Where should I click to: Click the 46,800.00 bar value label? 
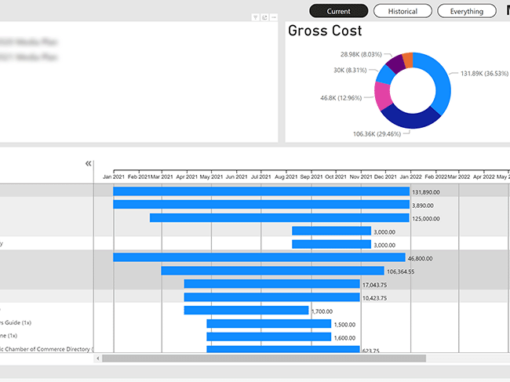420,258
